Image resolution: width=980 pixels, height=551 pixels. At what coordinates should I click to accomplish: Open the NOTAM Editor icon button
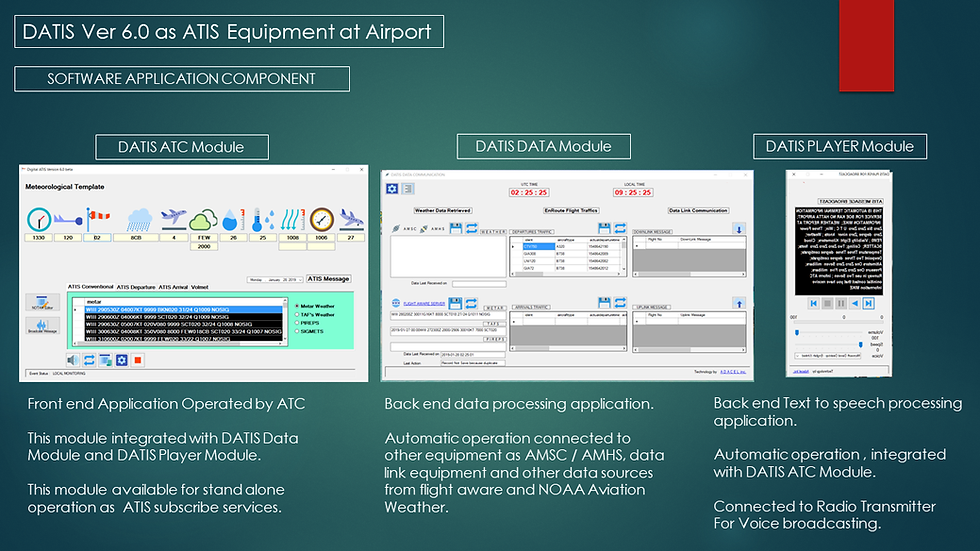tap(42, 303)
